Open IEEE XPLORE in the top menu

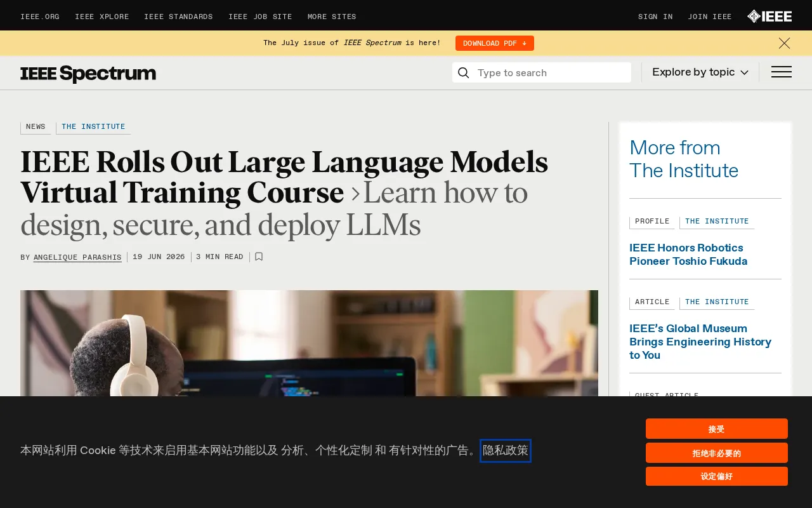point(102,17)
